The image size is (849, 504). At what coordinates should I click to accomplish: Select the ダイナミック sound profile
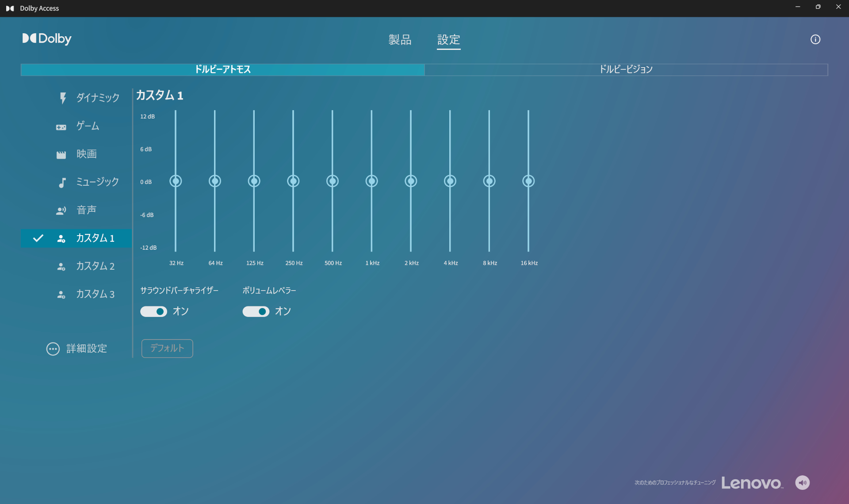click(x=97, y=98)
